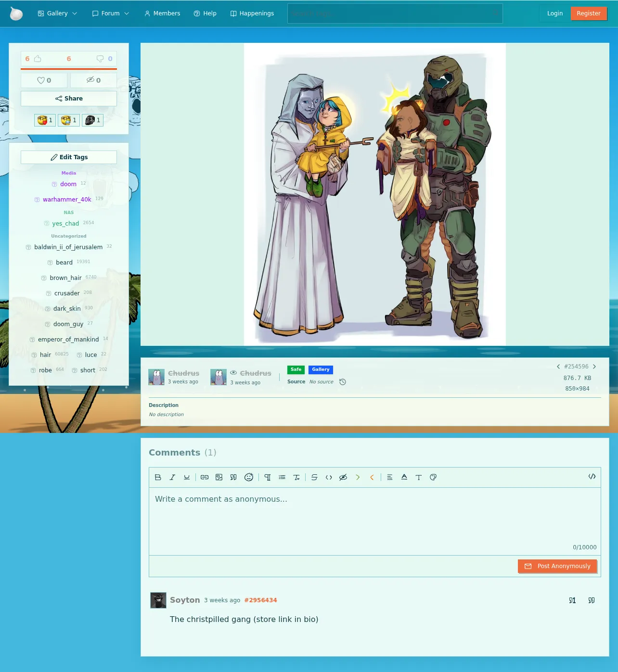Click the Gallery badge
Screen dimensions: 618x672
point(321,370)
